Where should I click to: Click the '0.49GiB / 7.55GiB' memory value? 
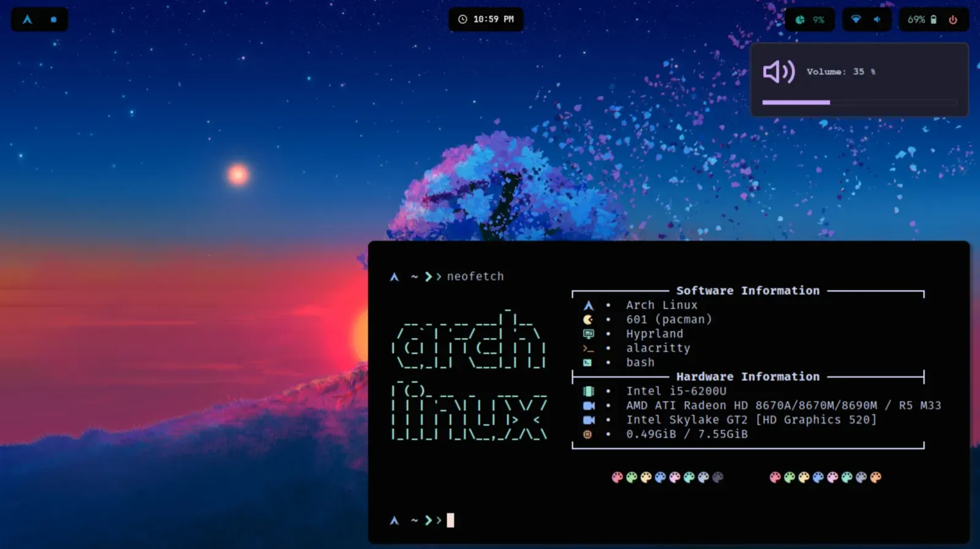687,434
